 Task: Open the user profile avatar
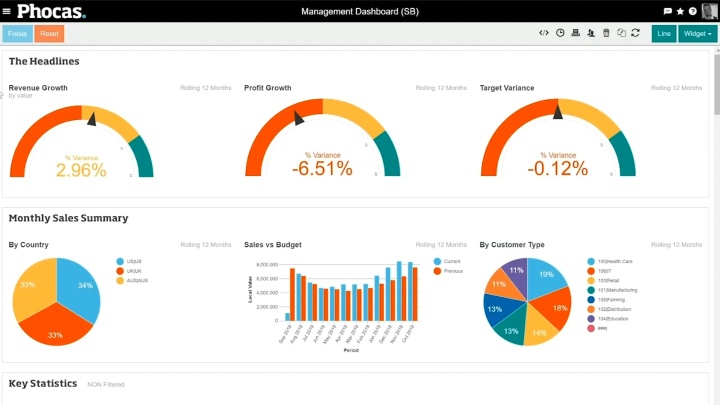[709, 11]
